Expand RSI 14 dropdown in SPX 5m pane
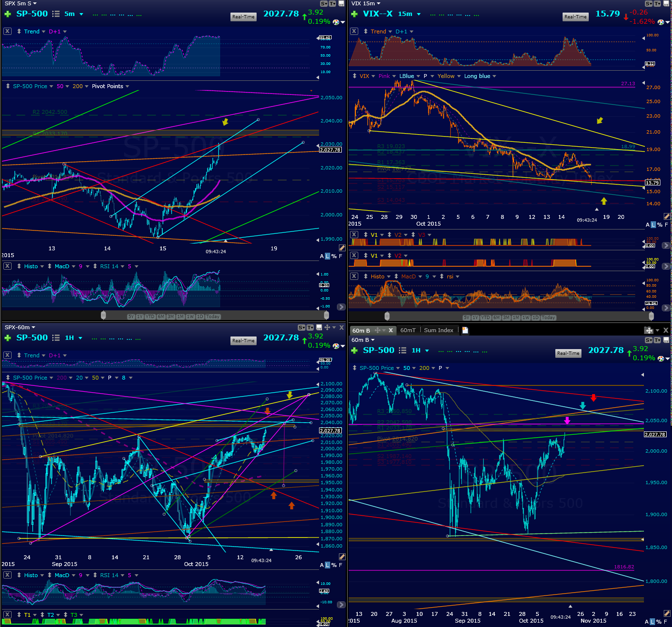672x627 pixels. click(x=122, y=266)
